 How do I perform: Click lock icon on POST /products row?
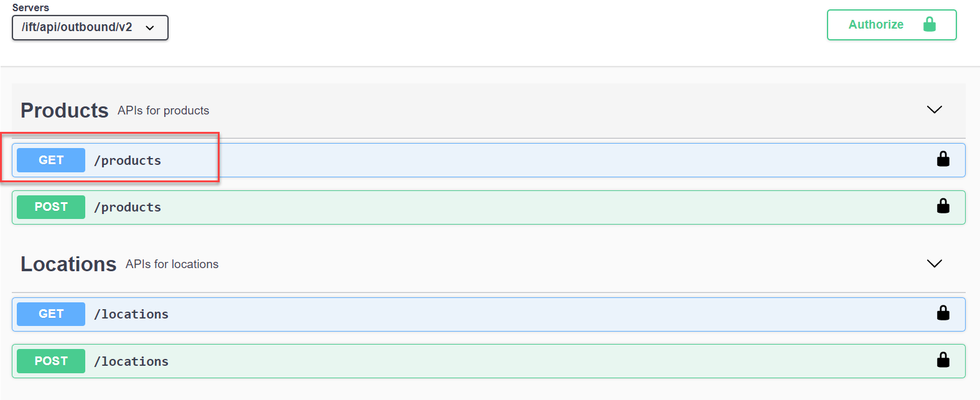coord(943,206)
